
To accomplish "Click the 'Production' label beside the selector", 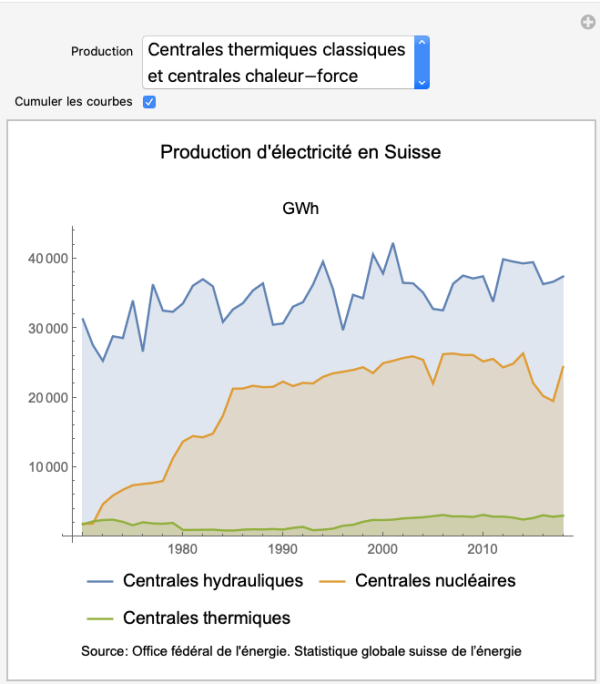I will click(x=102, y=51).
